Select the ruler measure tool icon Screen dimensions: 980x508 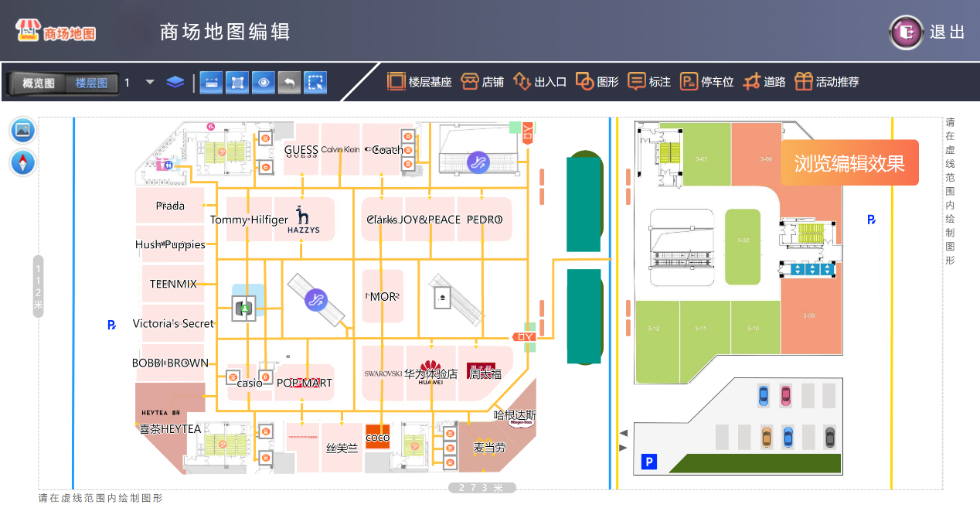[x=211, y=82]
